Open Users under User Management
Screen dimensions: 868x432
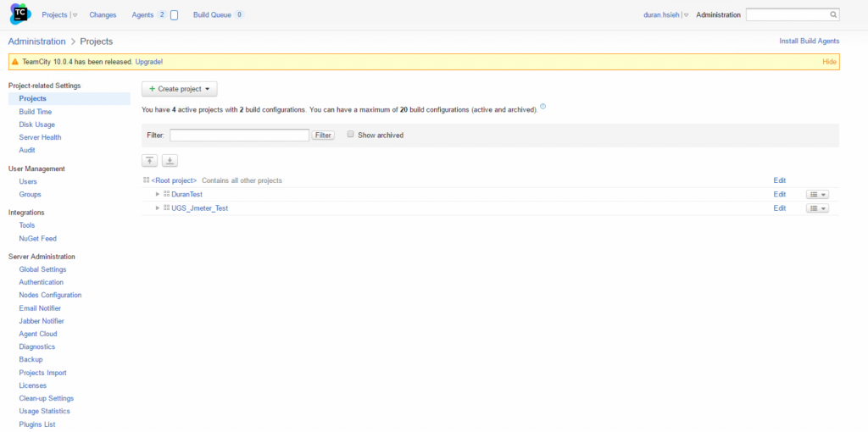(x=28, y=181)
